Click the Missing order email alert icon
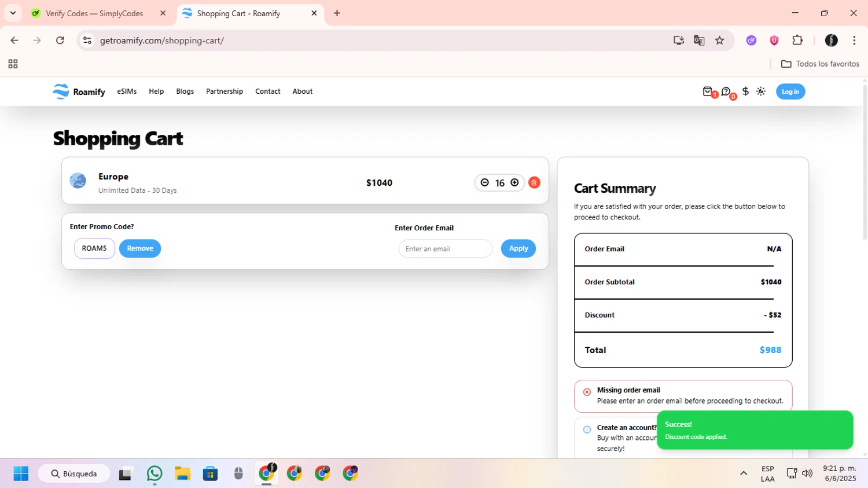 click(587, 392)
